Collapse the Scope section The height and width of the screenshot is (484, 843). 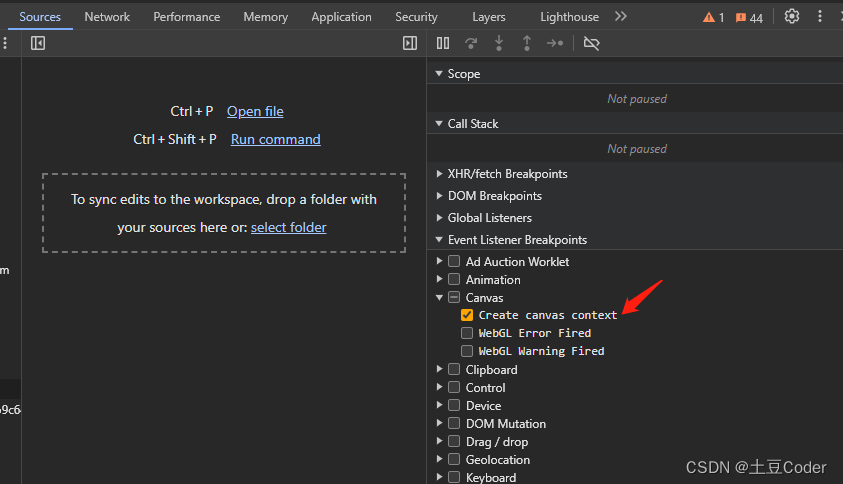point(439,73)
